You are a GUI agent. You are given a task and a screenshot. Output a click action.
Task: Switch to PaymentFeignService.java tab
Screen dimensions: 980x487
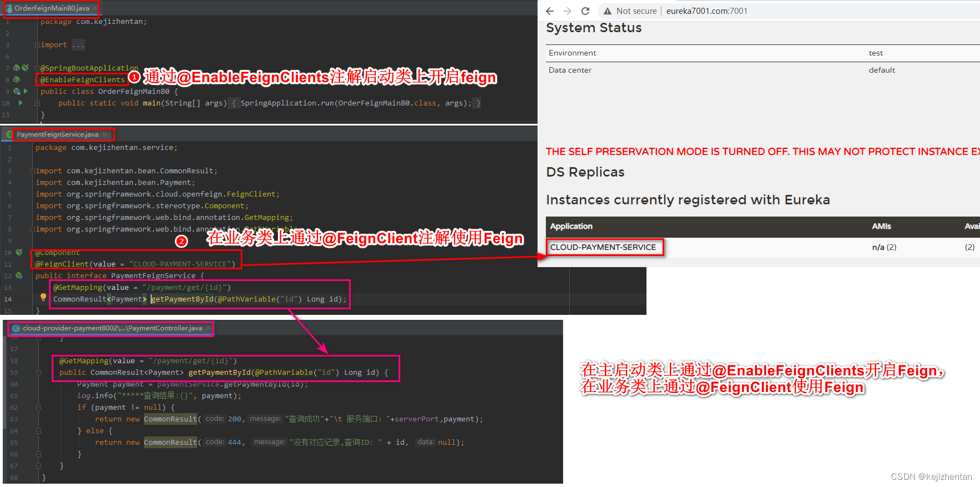[57, 134]
